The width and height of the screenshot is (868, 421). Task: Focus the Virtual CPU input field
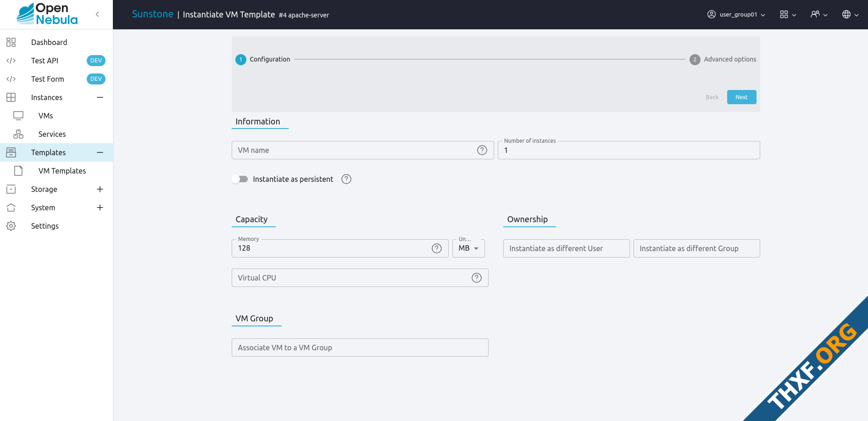360,278
